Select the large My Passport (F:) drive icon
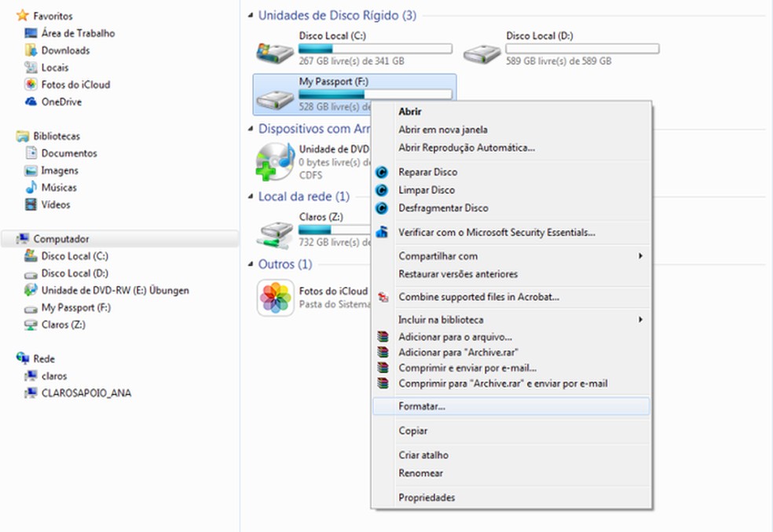 point(275,98)
